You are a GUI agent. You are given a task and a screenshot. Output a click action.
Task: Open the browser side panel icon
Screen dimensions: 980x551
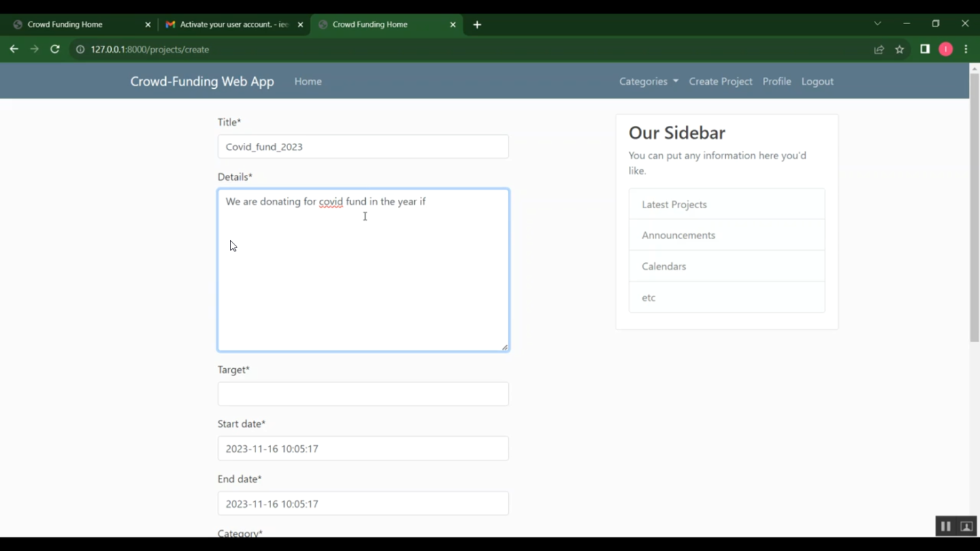924,49
